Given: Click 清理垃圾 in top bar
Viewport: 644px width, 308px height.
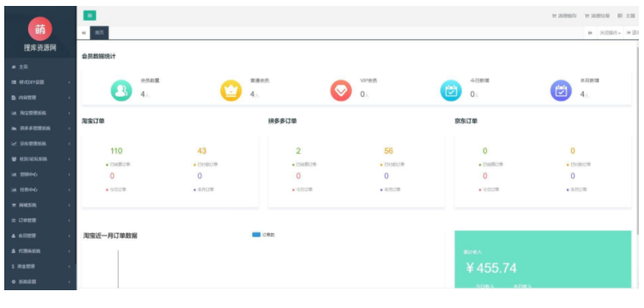Looking at the screenshot, I should click(598, 15).
